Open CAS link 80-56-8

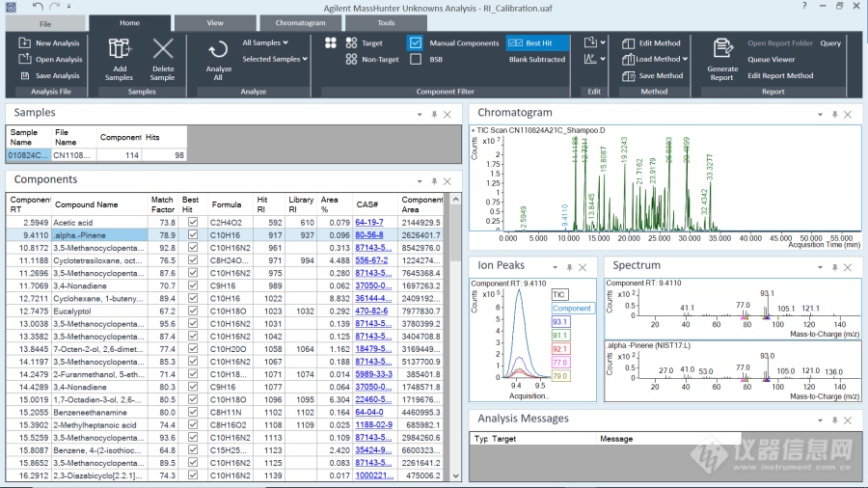369,234
